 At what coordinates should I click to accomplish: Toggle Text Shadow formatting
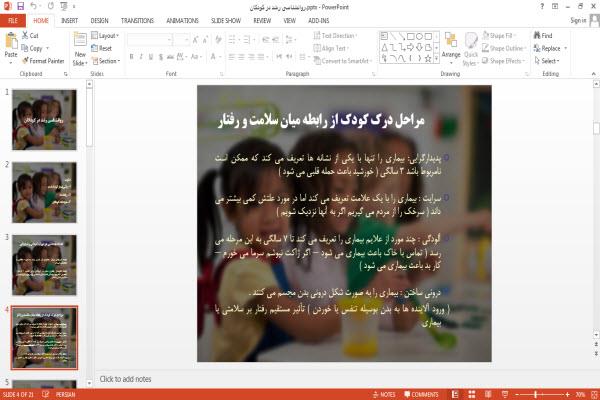[x=161, y=57]
